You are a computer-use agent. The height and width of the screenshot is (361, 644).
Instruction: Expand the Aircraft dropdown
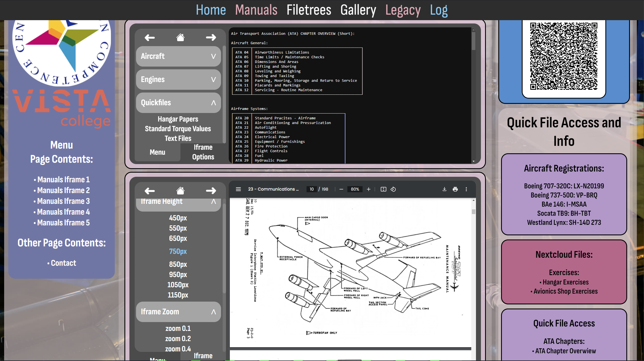pos(179,56)
